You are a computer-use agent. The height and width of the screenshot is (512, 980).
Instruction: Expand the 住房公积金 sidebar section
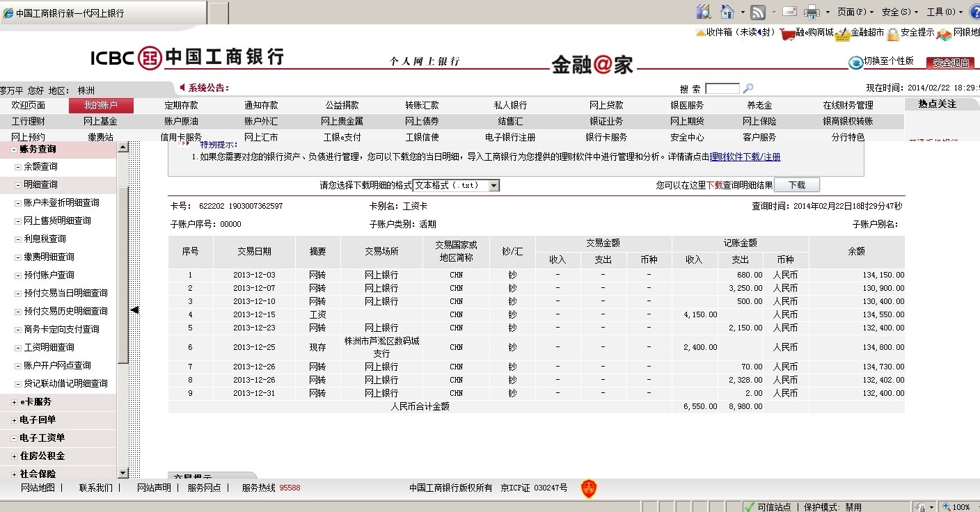(15, 456)
